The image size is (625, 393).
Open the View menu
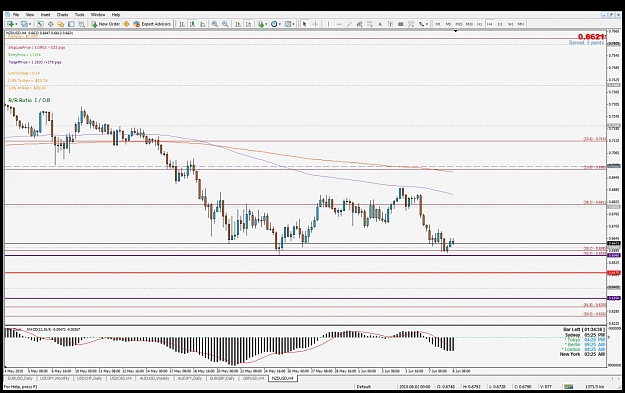(30, 15)
